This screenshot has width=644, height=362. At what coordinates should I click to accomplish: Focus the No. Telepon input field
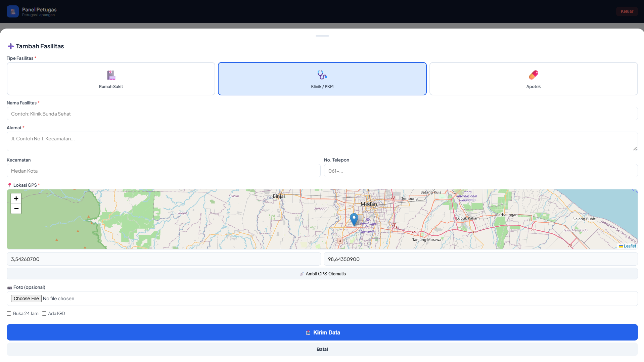coord(481,171)
